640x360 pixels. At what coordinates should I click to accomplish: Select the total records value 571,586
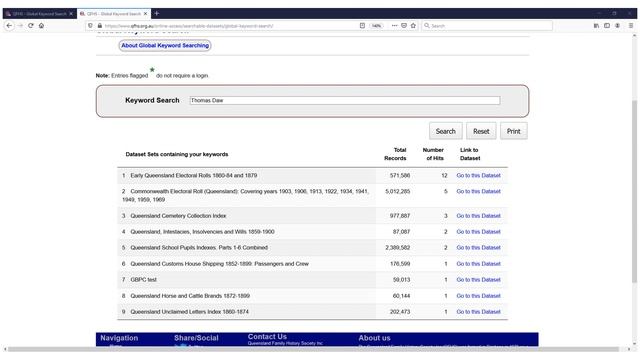click(400, 176)
